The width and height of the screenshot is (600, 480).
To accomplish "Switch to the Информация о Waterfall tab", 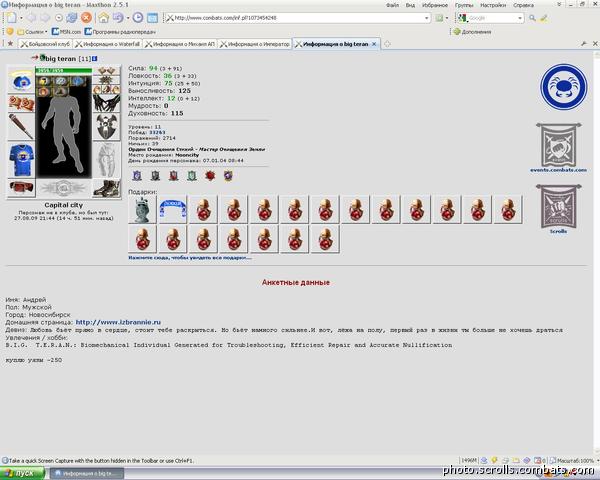I will (108, 44).
